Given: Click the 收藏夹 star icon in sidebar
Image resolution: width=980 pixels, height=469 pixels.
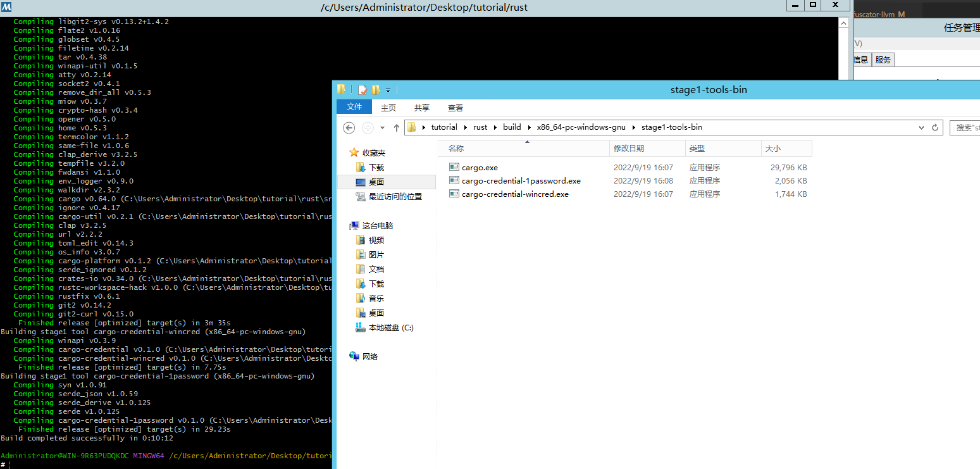Looking at the screenshot, I should (354, 153).
